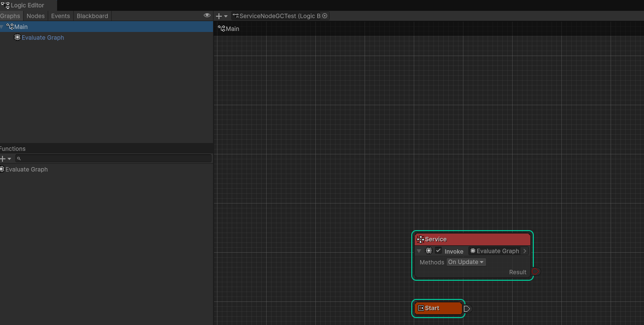
Task: Open the Events tab
Action: pos(61,16)
